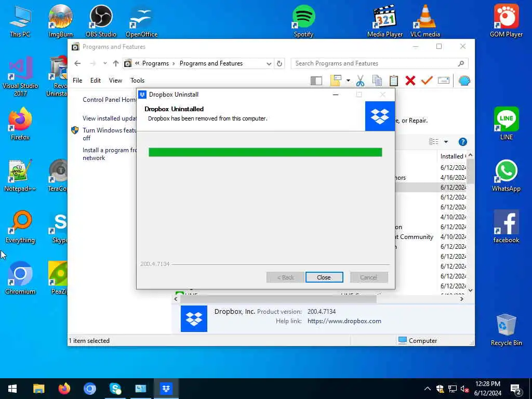Open Turn Windows features on or off

click(109, 134)
